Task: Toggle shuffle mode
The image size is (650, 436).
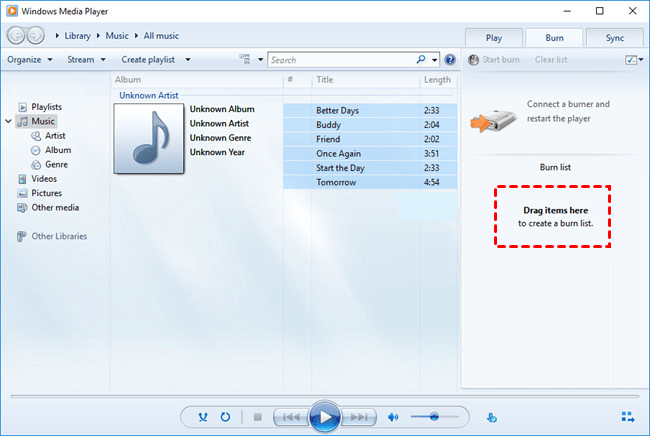Action: click(x=203, y=417)
